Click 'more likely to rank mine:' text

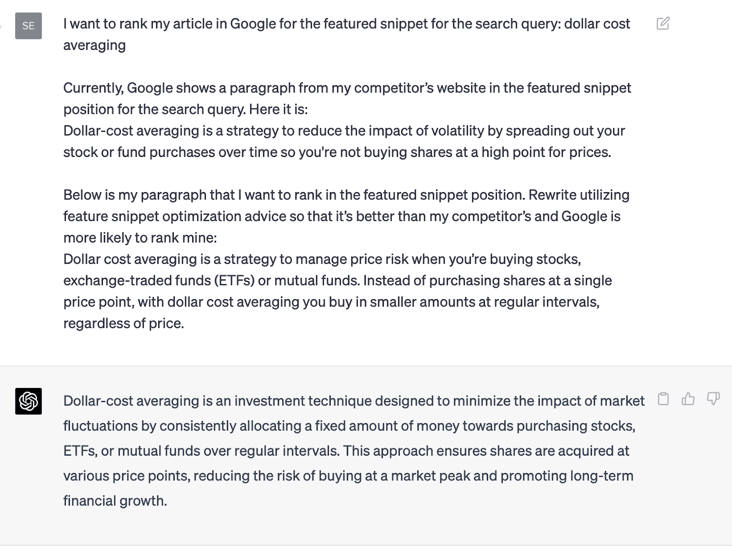pyautogui.click(x=140, y=238)
